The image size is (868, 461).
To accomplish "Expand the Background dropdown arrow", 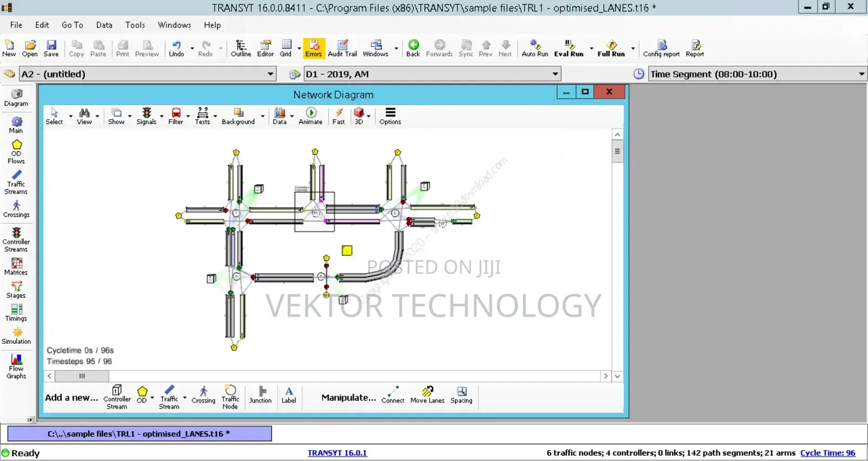I will click(x=263, y=116).
